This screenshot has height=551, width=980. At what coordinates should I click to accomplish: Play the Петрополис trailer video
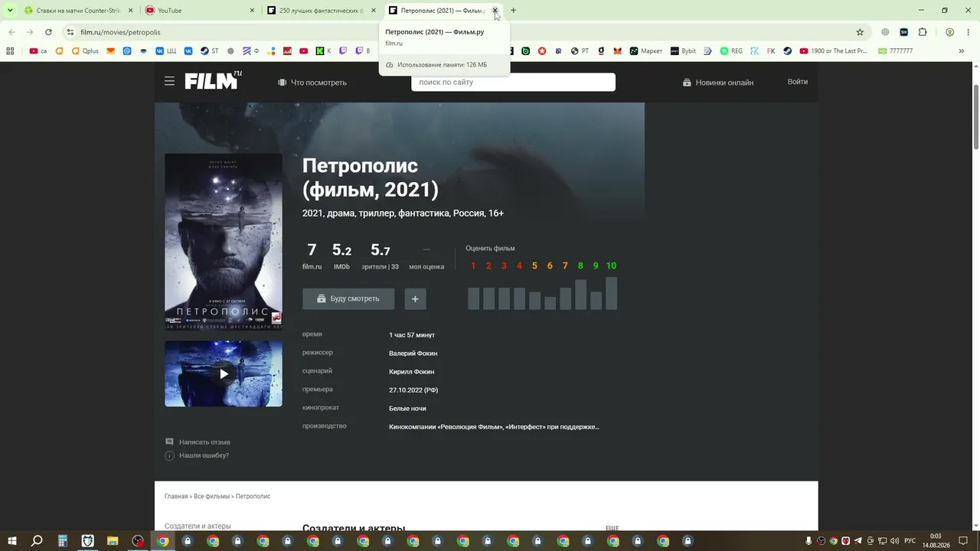tap(224, 373)
